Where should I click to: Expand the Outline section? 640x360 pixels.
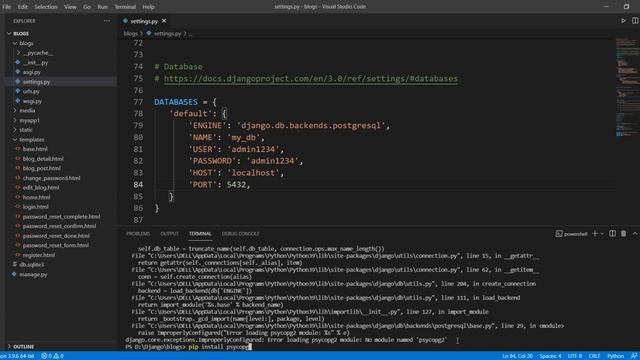click(x=23, y=347)
